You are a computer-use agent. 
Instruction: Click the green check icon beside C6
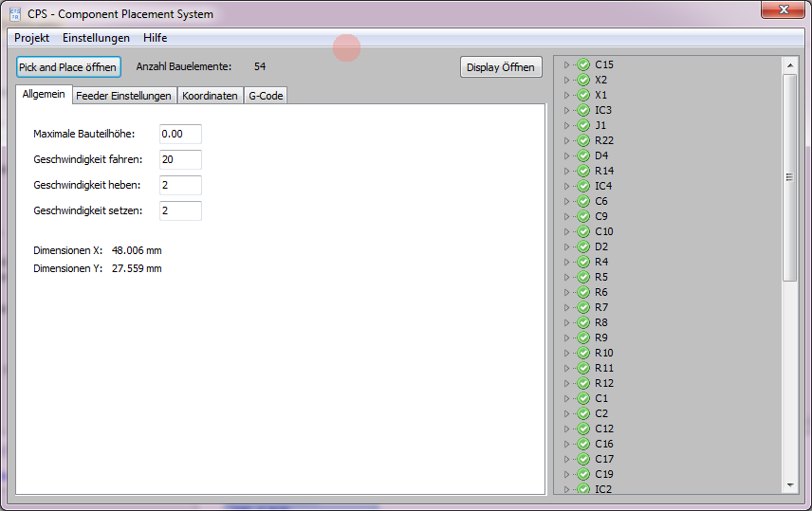coord(583,201)
